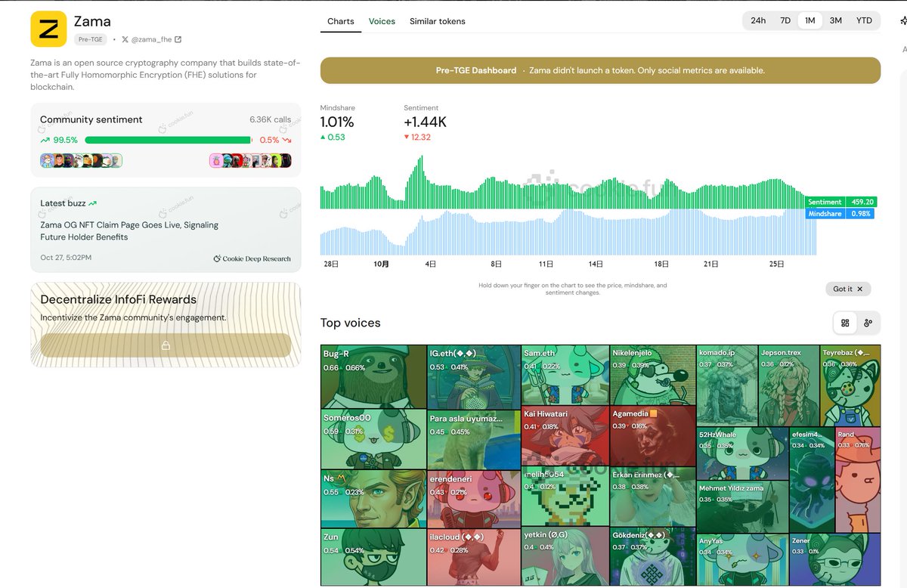This screenshot has width=907, height=588.
Task: Click the bullish callers avatar group
Action: (x=81, y=160)
